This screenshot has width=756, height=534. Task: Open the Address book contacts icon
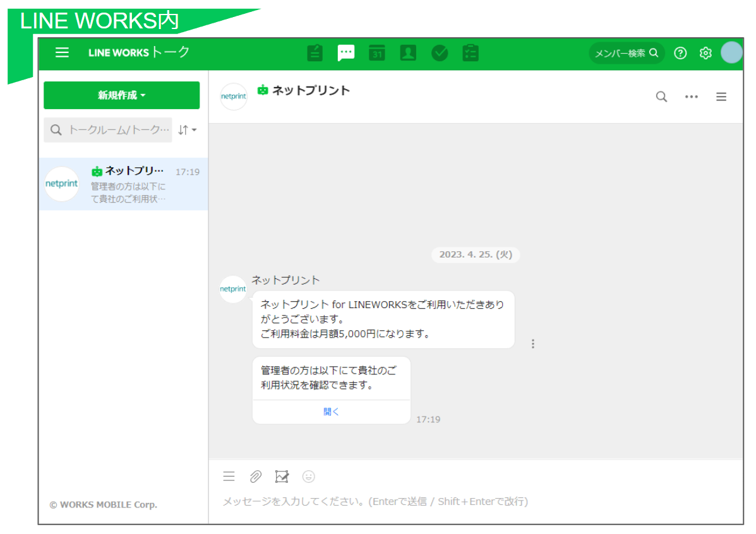click(408, 52)
